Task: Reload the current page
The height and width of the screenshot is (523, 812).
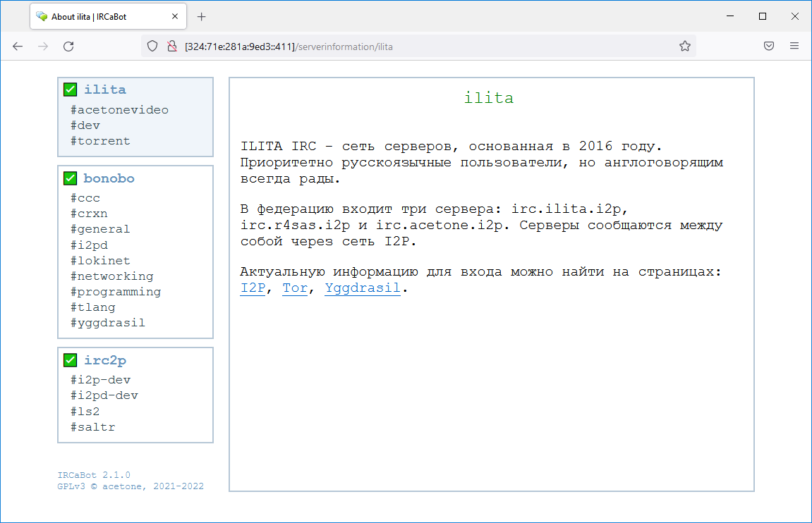Action: click(68, 47)
